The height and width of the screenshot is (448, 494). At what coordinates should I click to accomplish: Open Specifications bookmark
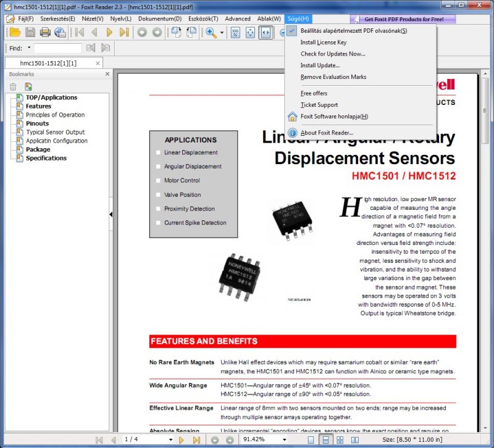pyautogui.click(x=46, y=158)
